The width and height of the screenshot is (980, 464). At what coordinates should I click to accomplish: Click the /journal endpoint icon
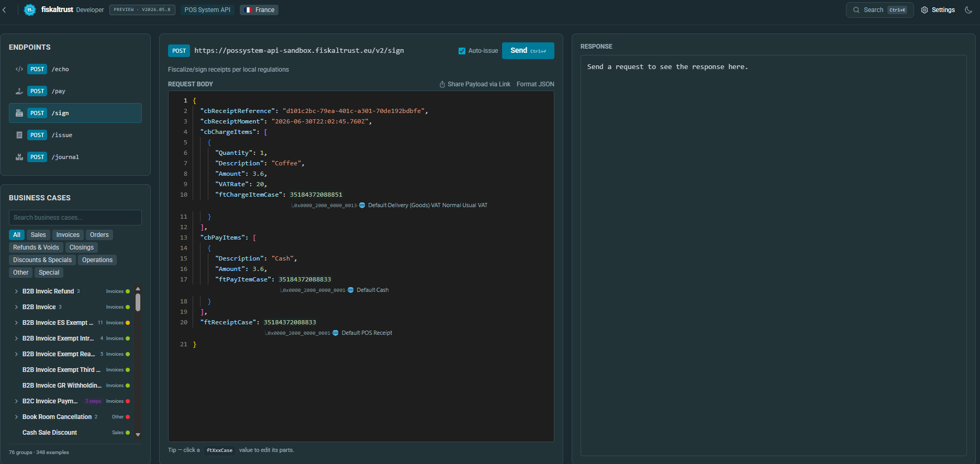19,157
